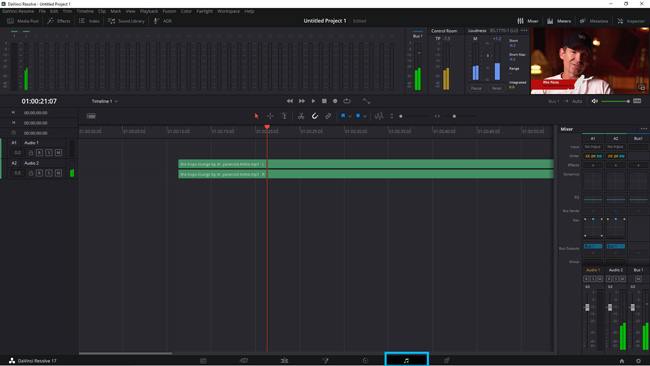Click the automation curve icon
The image size is (650, 366).
pos(366,101)
